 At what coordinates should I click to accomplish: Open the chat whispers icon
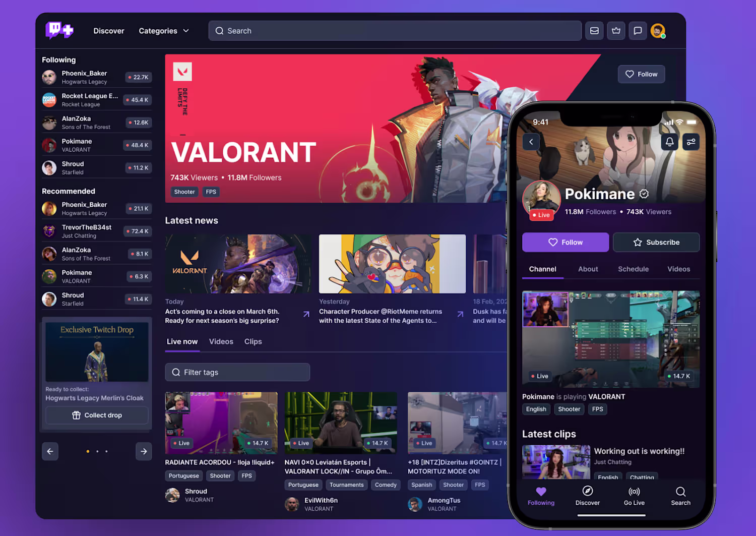coord(638,31)
